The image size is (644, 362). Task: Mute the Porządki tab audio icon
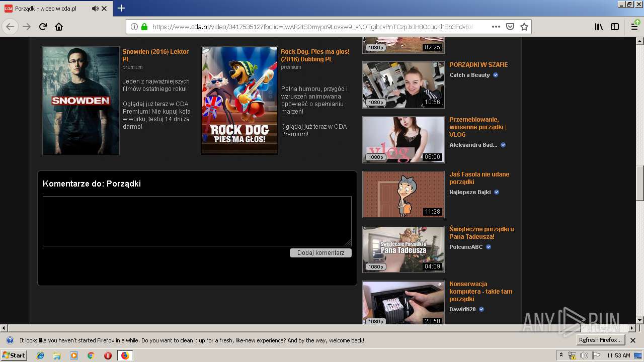pyautogui.click(x=95, y=9)
